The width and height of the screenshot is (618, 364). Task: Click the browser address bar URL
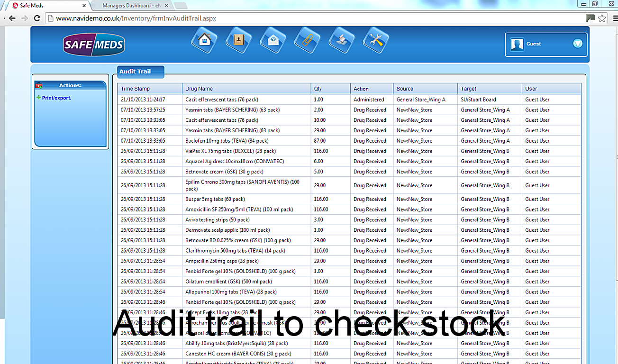pyautogui.click(x=136, y=18)
